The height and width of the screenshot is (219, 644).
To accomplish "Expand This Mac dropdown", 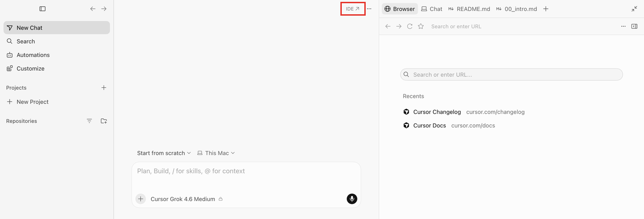I will click(x=216, y=153).
